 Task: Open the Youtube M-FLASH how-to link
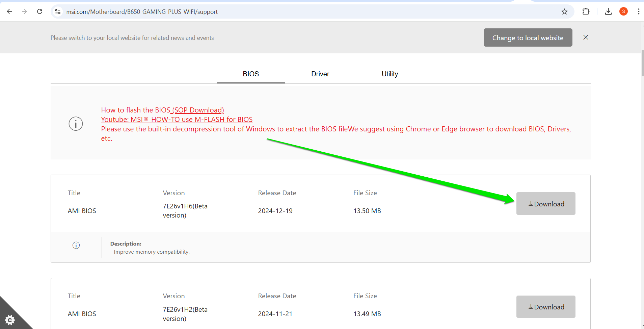point(177,120)
